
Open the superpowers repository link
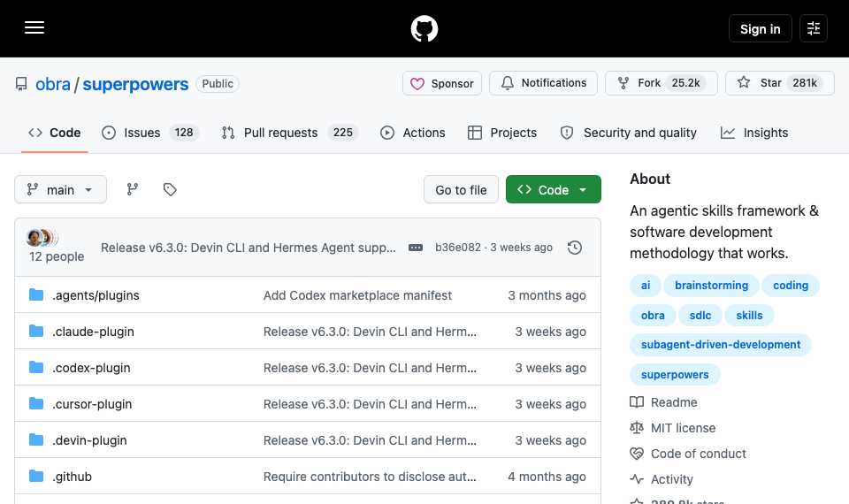click(x=135, y=84)
